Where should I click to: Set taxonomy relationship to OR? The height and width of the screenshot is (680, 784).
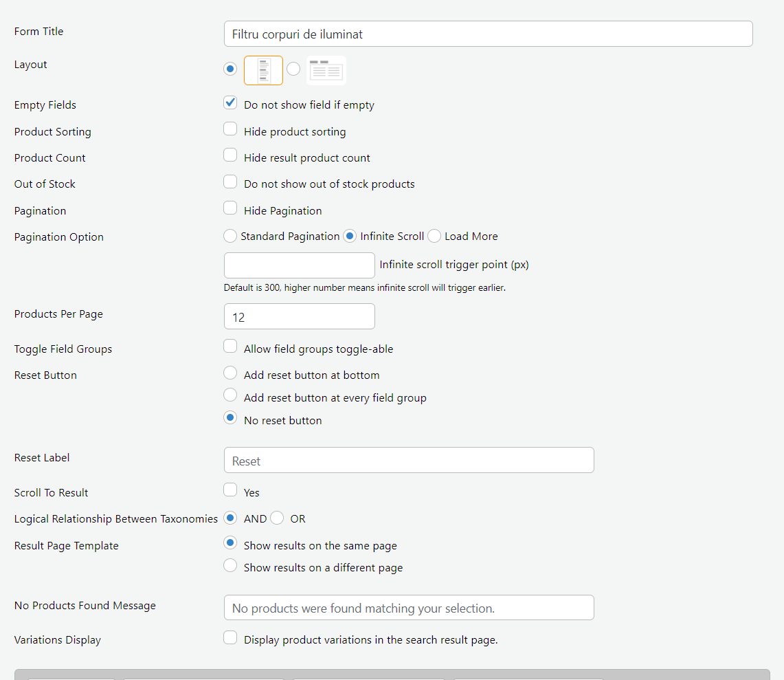(x=277, y=518)
